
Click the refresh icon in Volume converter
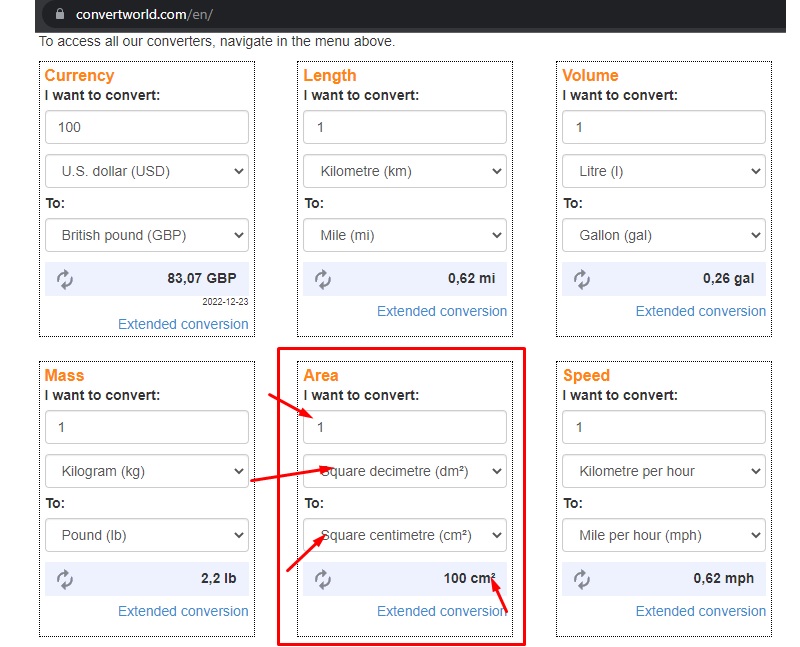pos(581,278)
